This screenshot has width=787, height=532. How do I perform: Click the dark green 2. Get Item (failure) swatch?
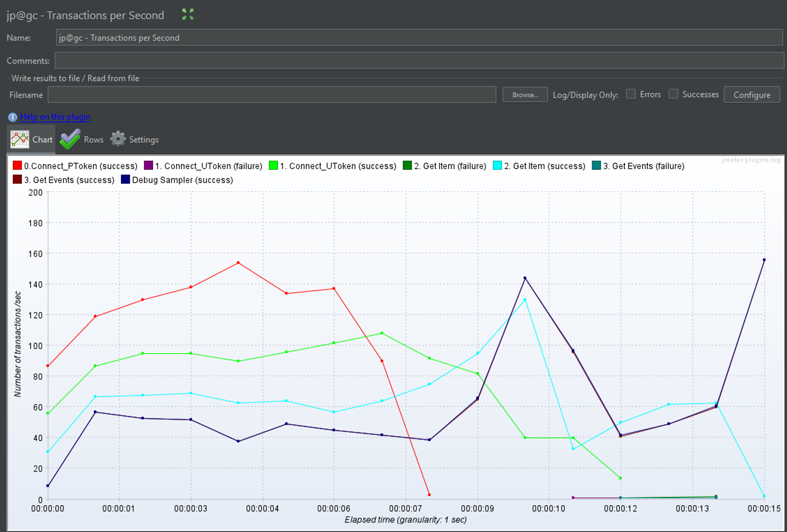pyautogui.click(x=407, y=165)
